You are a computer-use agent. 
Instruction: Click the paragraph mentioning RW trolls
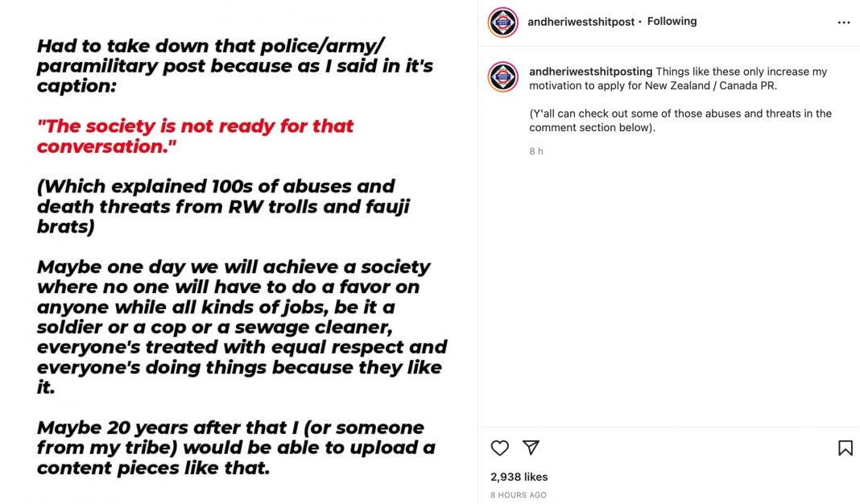(223, 206)
